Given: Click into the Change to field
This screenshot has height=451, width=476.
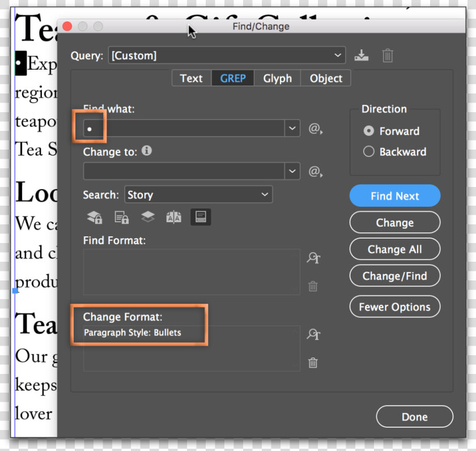Looking at the screenshot, I should (x=184, y=171).
